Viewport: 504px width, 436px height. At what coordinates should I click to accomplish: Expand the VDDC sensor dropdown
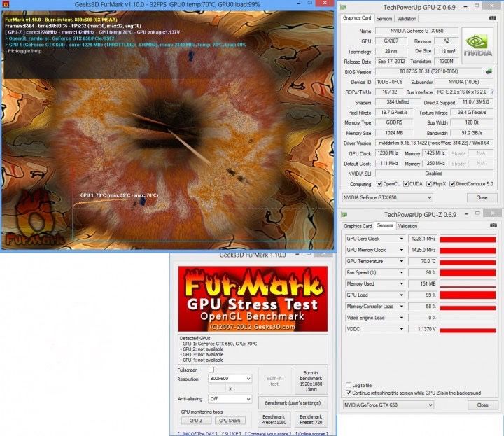(x=402, y=329)
